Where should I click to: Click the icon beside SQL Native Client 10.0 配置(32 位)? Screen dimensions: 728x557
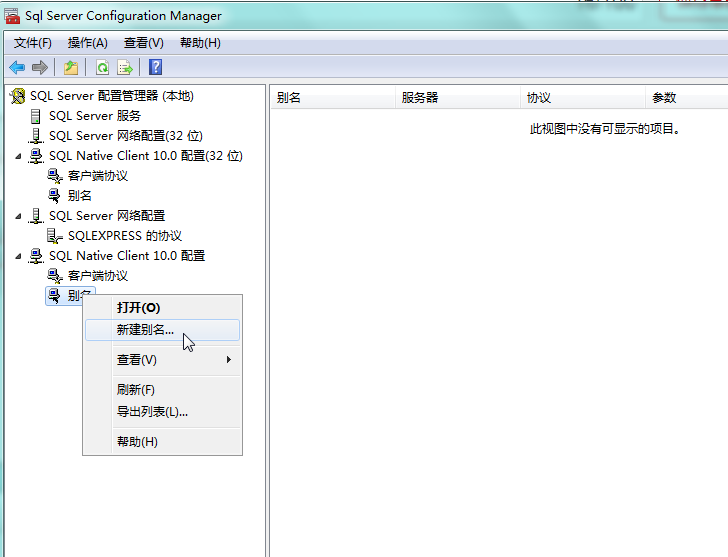click(x=36, y=156)
